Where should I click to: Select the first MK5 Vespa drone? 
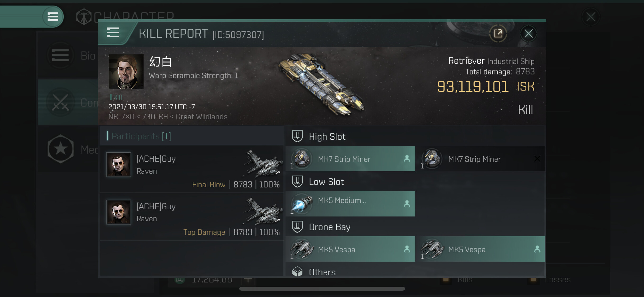[x=350, y=249]
